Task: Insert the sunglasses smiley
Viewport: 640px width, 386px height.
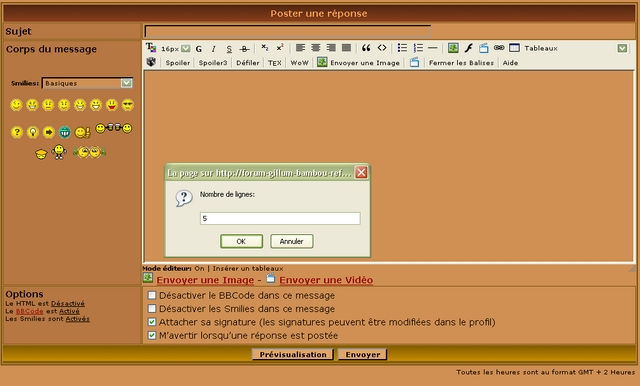Action: (x=127, y=105)
